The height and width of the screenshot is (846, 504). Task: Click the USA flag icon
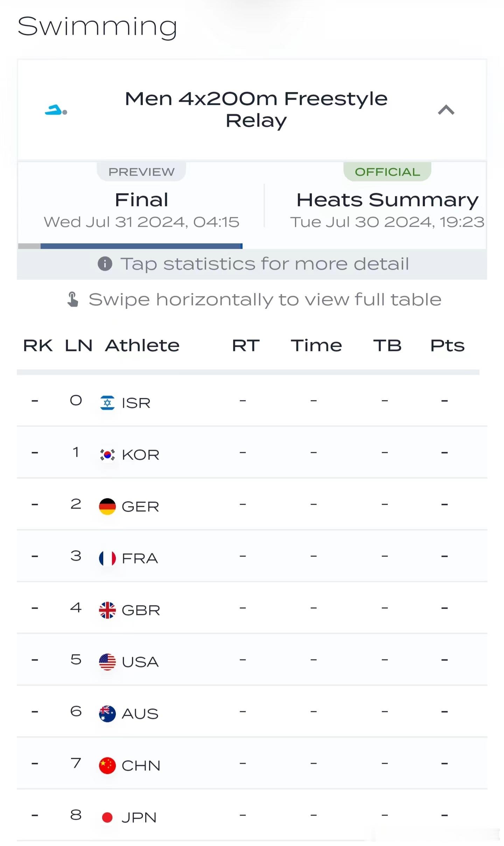(107, 662)
